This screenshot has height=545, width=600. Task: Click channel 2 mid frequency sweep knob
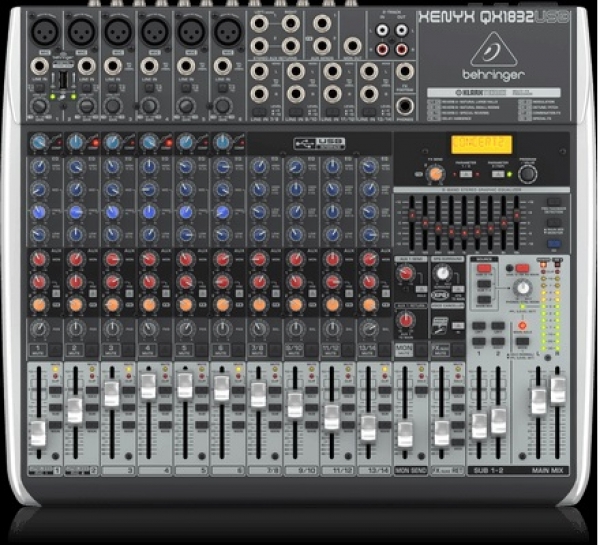[76, 212]
